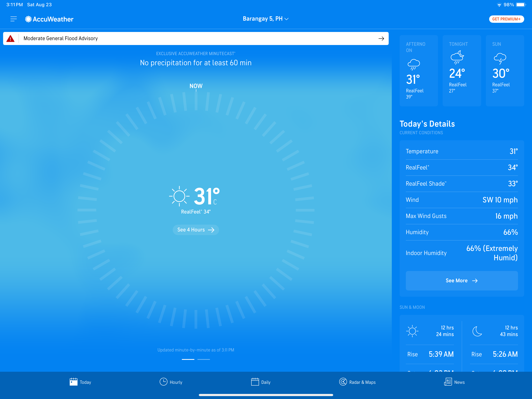This screenshot has width=532, height=399.
Task: Open Moderate General Flood Advisory text
Action: coord(61,39)
